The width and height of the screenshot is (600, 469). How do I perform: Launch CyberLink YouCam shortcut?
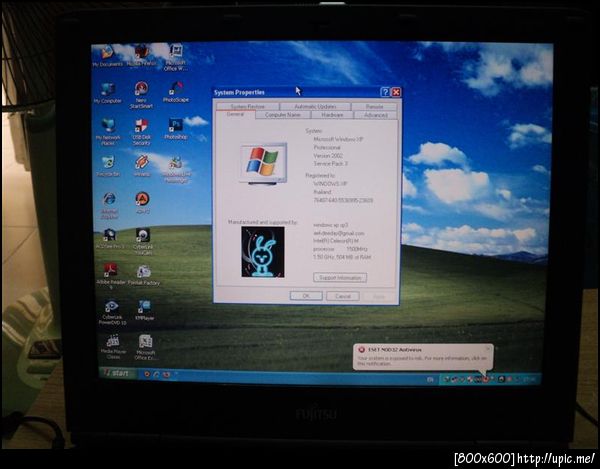[x=143, y=242]
